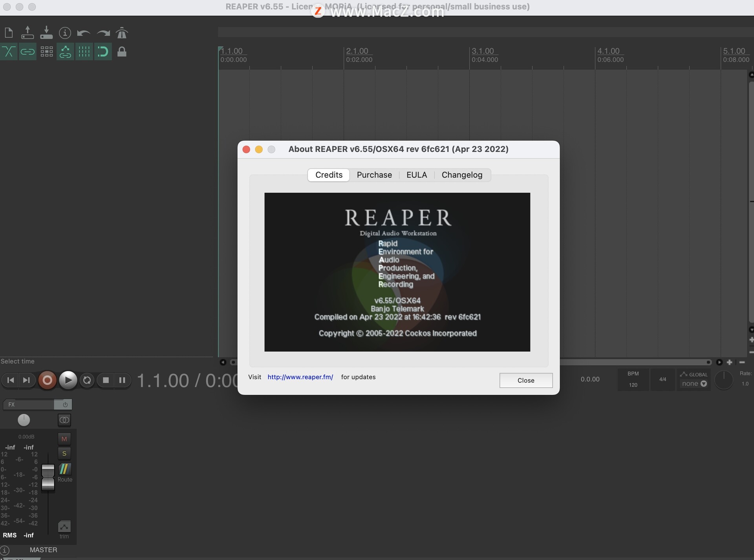Click the BPM tempo field
This screenshot has width=754, height=560.
633,379
